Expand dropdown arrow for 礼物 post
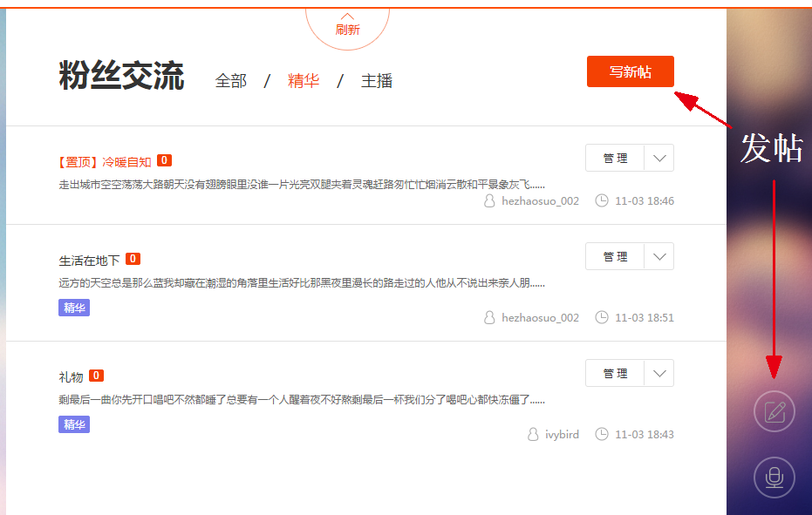The height and width of the screenshot is (515, 812). 659,373
